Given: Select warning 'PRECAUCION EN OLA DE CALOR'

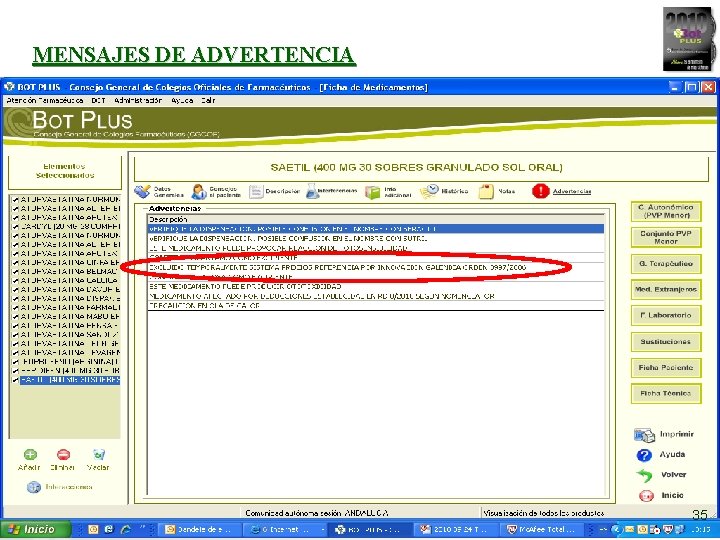Looking at the screenshot, I should click(376, 306).
